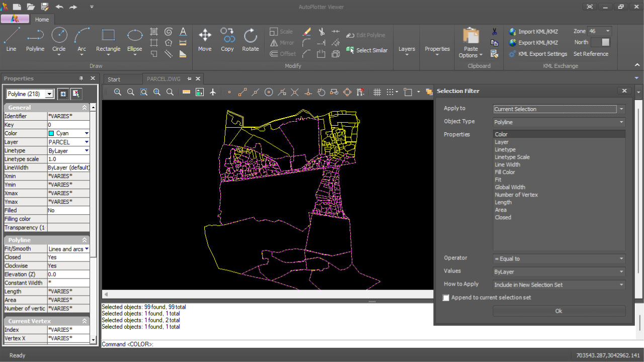This screenshot has width=644, height=362.
Task: Toggle the grid display icon
Action: 377,92
